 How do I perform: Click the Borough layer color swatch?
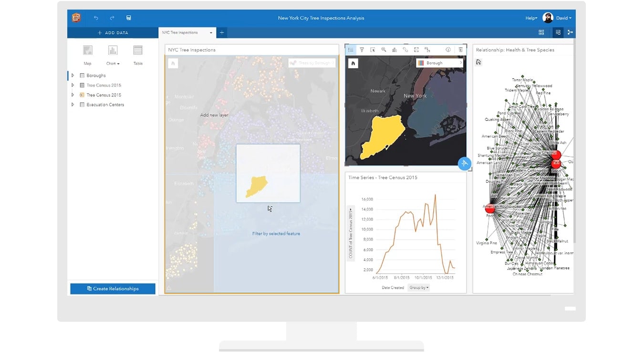point(421,63)
